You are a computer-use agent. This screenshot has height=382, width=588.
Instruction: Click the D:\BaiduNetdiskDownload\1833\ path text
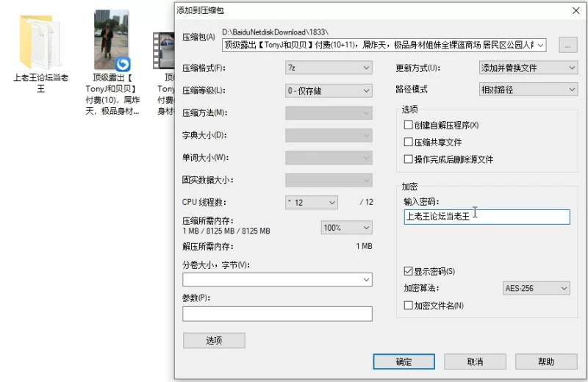(275, 32)
